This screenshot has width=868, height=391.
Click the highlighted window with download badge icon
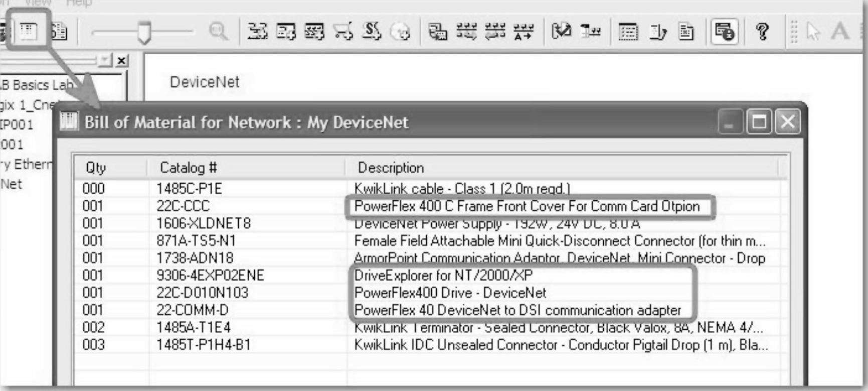coord(724,32)
